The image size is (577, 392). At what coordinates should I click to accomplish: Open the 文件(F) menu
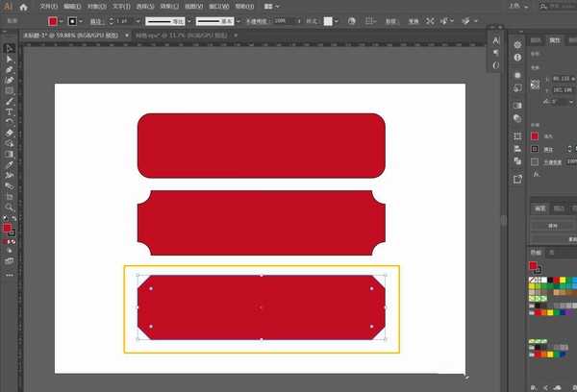(x=49, y=7)
